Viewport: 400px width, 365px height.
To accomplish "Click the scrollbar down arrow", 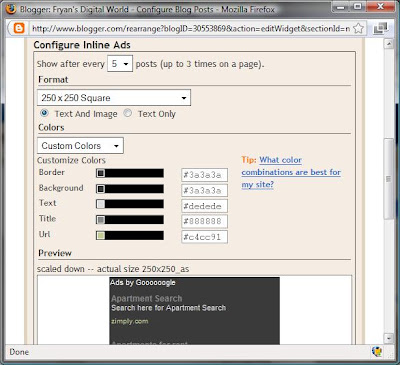I will pos(389,338).
